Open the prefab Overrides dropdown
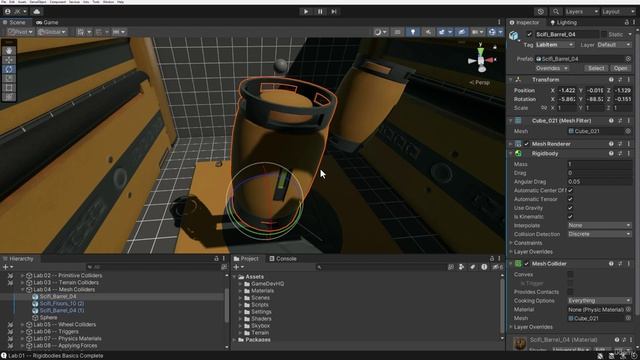This screenshot has height=360, width=640. pos(551,69)
